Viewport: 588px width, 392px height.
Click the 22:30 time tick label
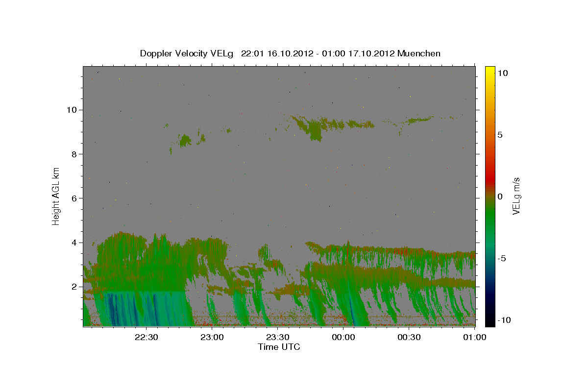(x=146, y=337)
